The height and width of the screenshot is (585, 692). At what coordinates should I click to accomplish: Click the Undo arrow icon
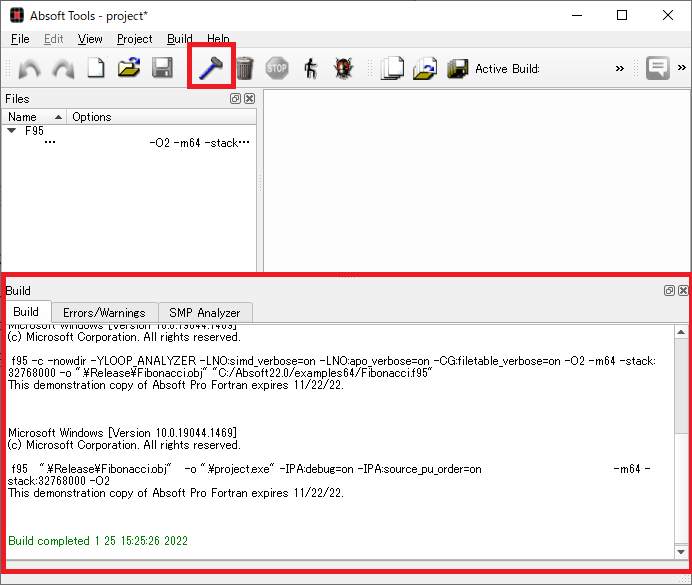[x=30, y=69]
